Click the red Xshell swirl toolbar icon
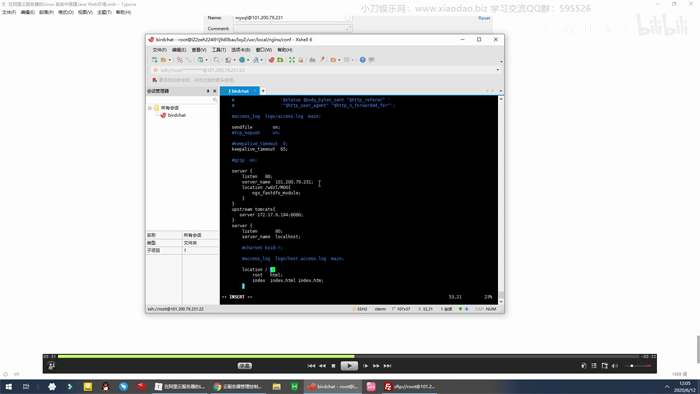 [x=271, y=60]
